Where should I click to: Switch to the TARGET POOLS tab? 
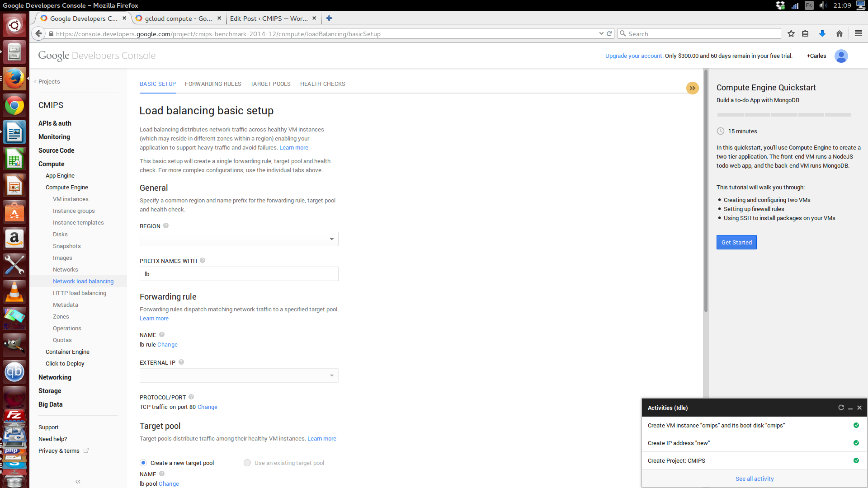tap(270, 84)
